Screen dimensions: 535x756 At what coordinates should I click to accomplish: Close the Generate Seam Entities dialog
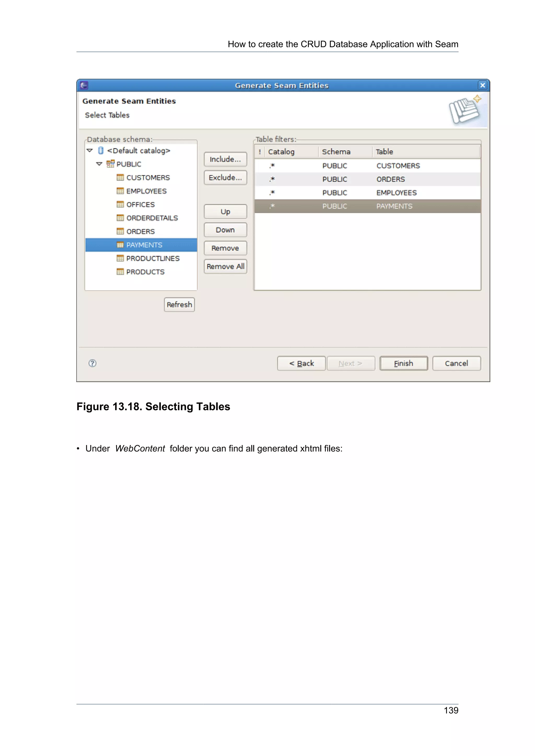point(482,85)
